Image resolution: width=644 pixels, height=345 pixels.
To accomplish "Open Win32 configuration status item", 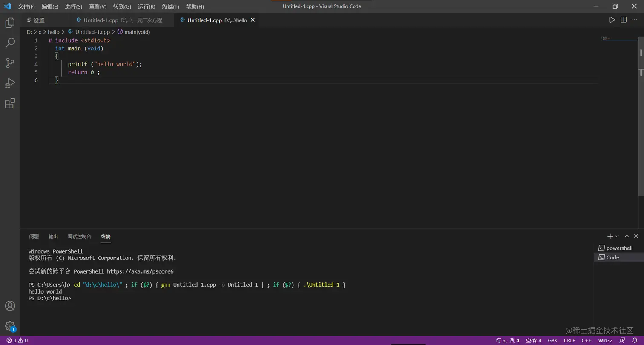I will pyautogui.click(x=605, y=340).
